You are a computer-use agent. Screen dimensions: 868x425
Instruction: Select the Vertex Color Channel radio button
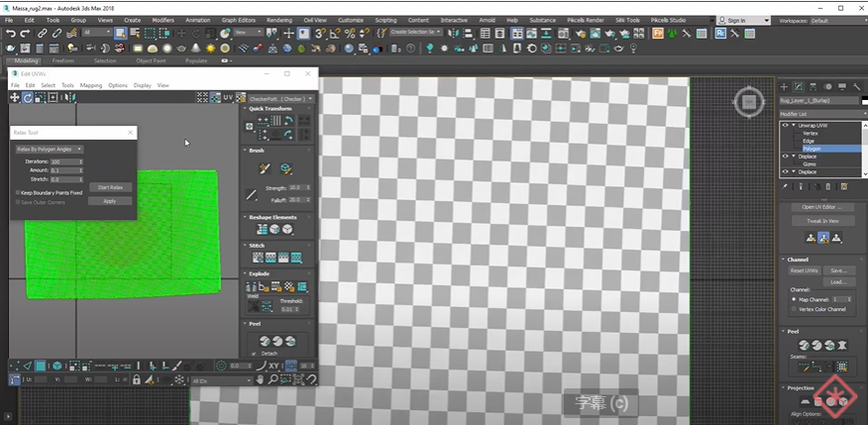pyautogui.click(x=794, y=309)
